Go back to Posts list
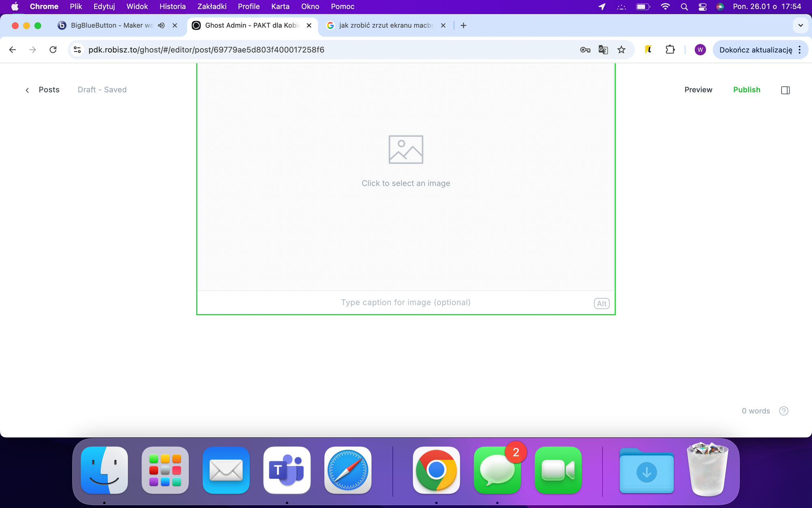The height and width of the screenshot is (508, 812). point(43,90)
